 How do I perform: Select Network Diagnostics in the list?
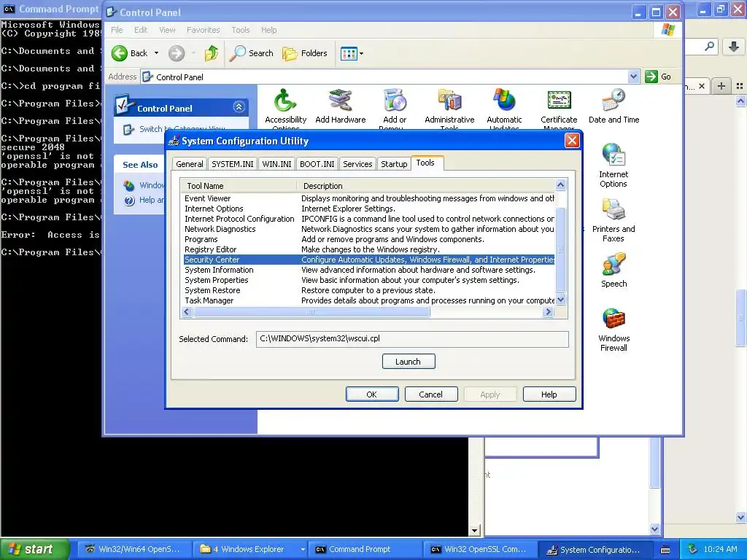coord(369,229)
